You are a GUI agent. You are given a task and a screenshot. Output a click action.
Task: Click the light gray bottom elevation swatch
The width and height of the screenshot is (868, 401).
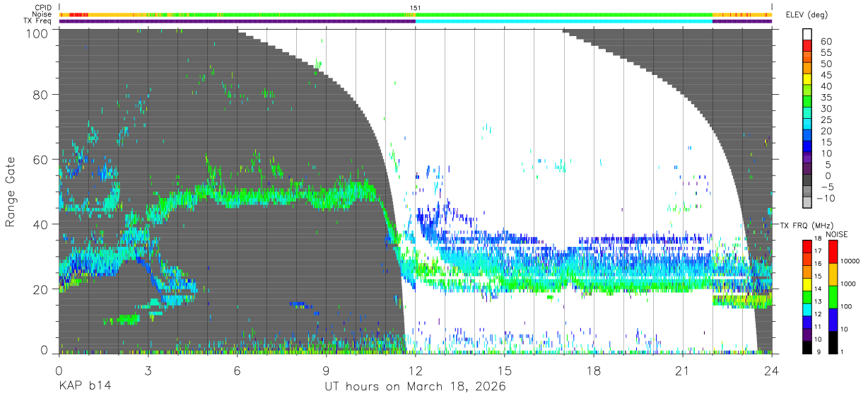coord(807,202)
